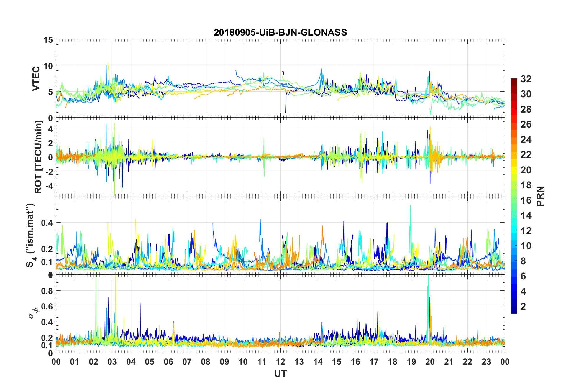The image size is (561, 392).
Task: Select the 0.2 tick on the sigma-phi axis
Action: [47, 337]
